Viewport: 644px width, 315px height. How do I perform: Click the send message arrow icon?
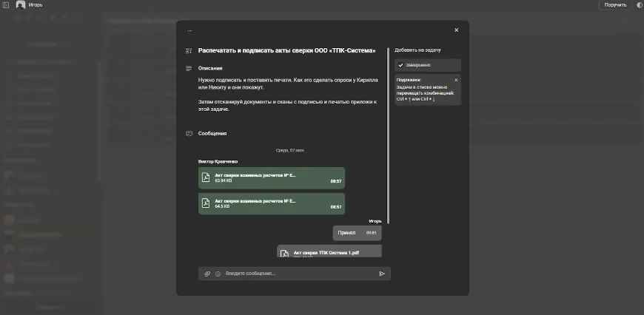coord(382,274)
